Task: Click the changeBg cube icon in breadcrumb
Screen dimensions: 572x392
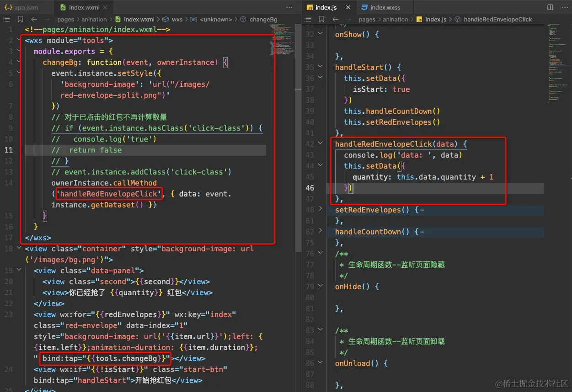Action: pyautogui.click(x=243, y=19)
